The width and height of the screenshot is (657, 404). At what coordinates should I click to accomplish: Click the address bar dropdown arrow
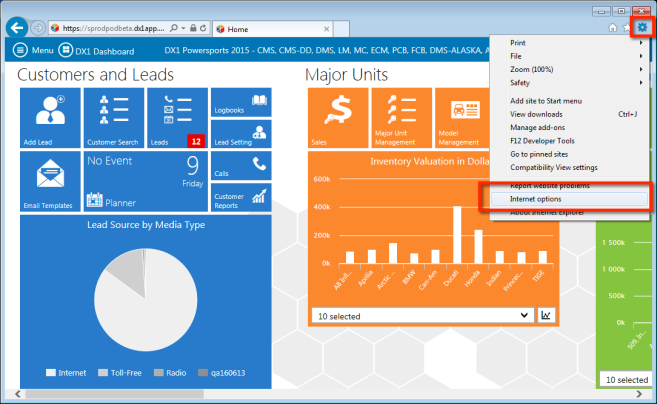coord(184,28)
